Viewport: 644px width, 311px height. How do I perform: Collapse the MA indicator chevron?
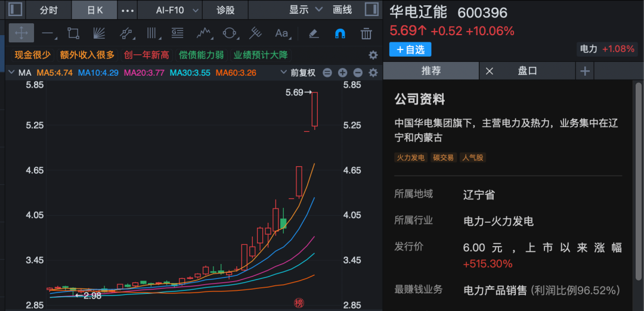click(11, 73)
